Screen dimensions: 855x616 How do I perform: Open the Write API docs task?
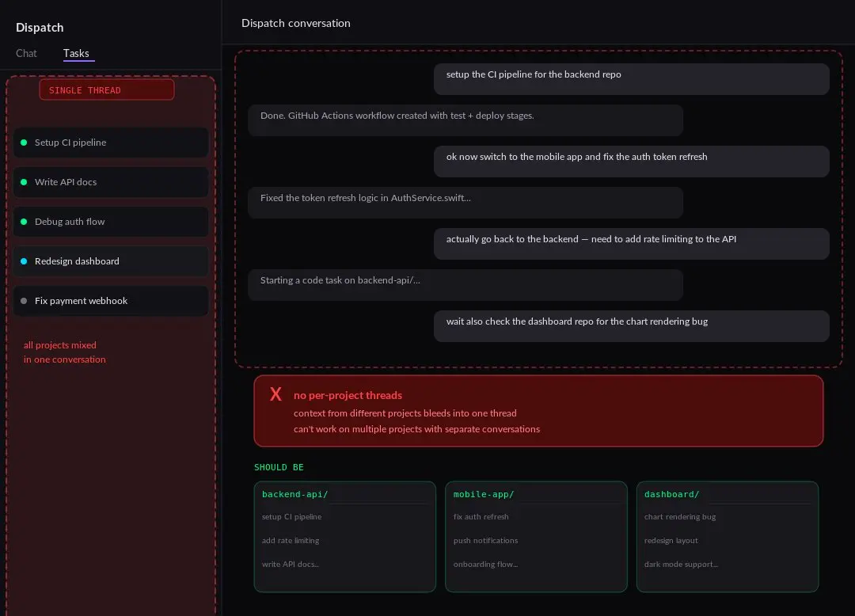click(111, 182)
